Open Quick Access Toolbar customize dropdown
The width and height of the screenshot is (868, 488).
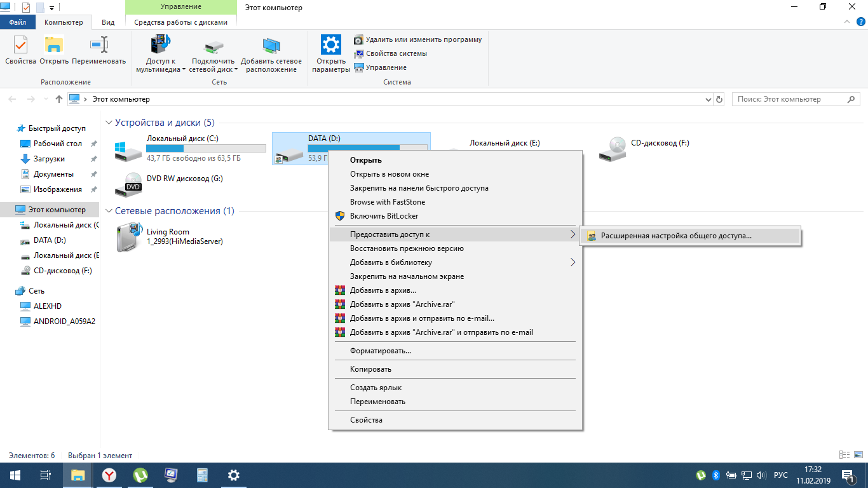tap(51, 8)
